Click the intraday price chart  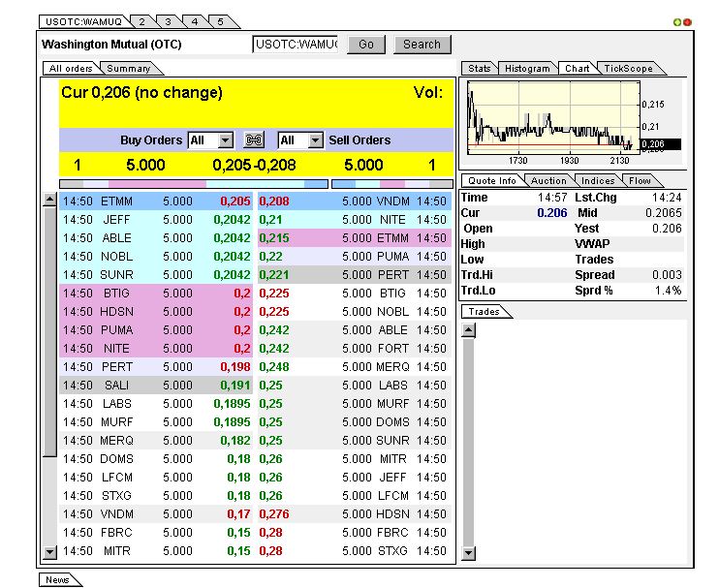pos(553,118)
